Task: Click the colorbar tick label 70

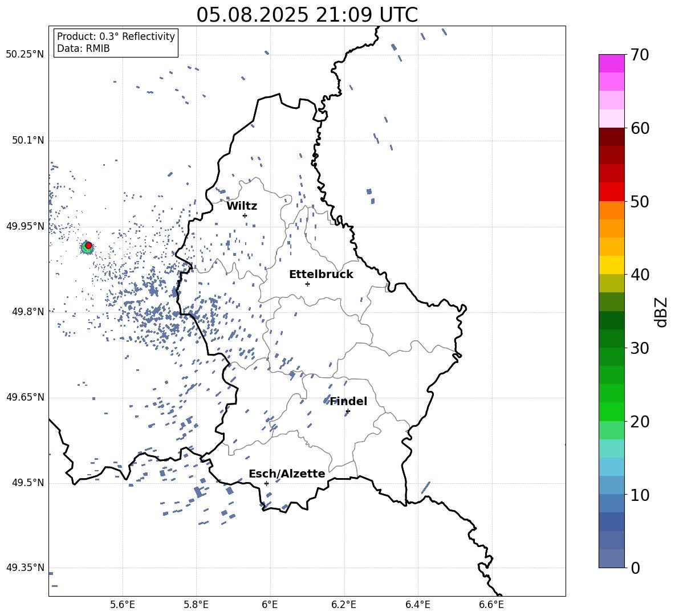Action: (640, 55)
